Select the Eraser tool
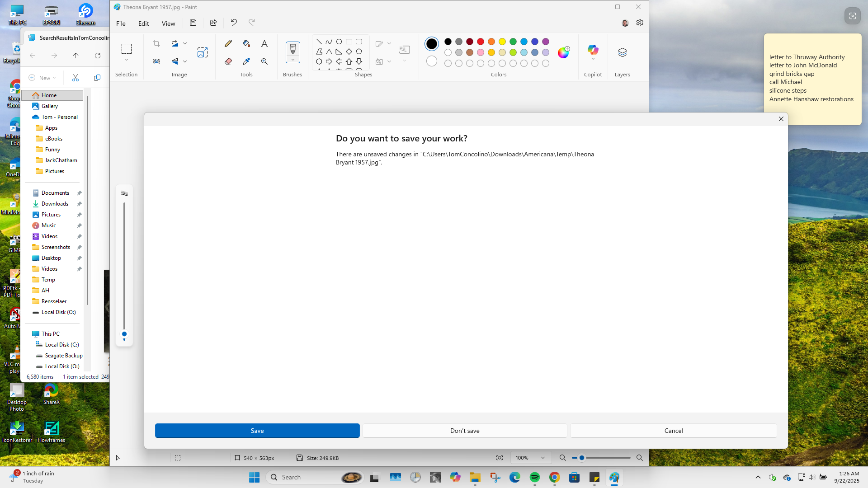This screenshot has height=488, width=868. (x=228, y=61)
